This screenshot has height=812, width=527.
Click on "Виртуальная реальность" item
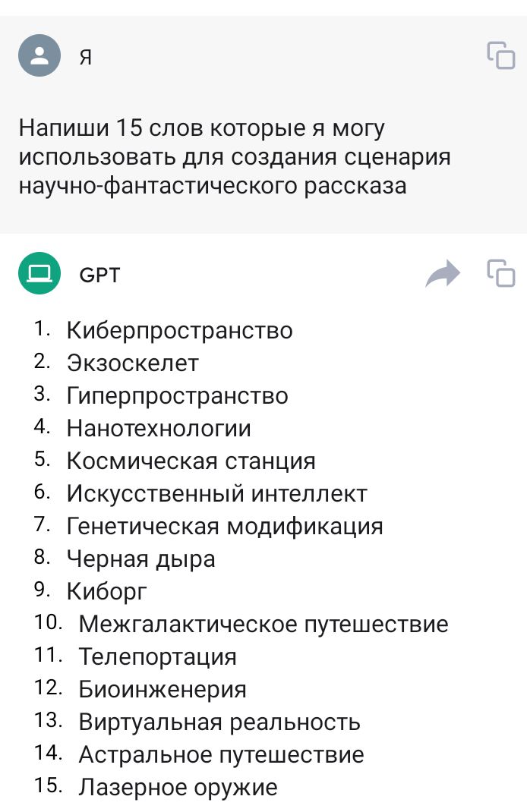click(x=219, y=722)
